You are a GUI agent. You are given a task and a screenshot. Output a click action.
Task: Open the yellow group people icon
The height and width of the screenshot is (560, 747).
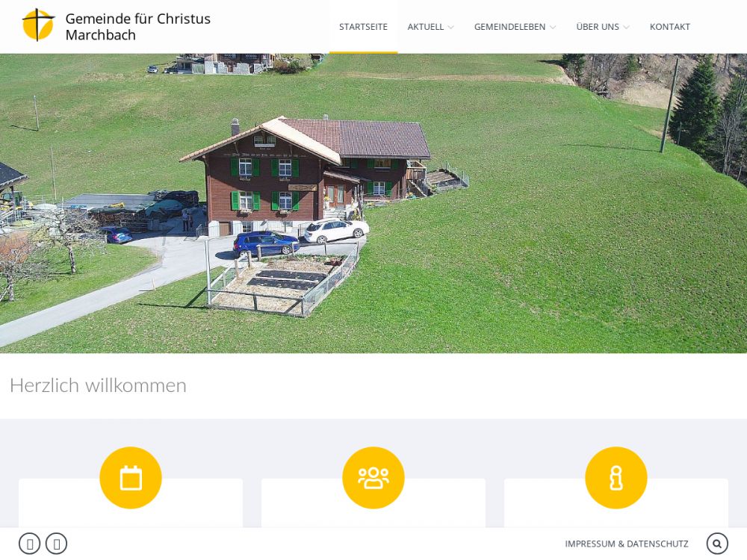[373, 478]
